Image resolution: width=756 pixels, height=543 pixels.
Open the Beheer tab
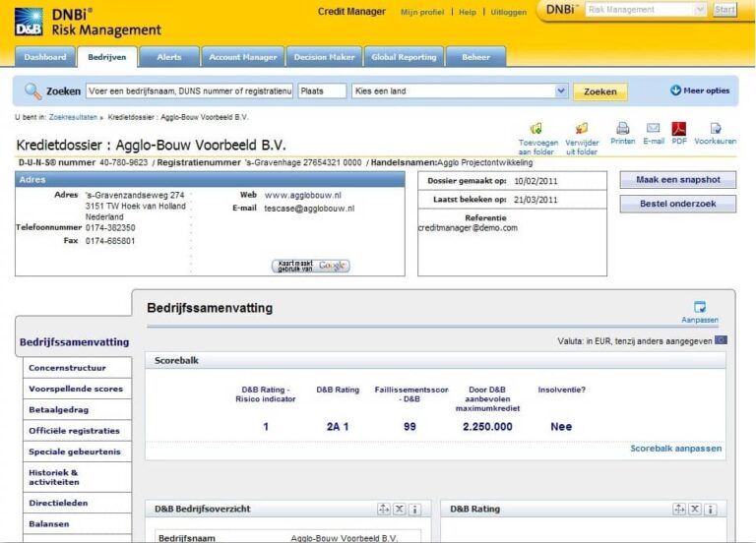click(x=475, y=57)
